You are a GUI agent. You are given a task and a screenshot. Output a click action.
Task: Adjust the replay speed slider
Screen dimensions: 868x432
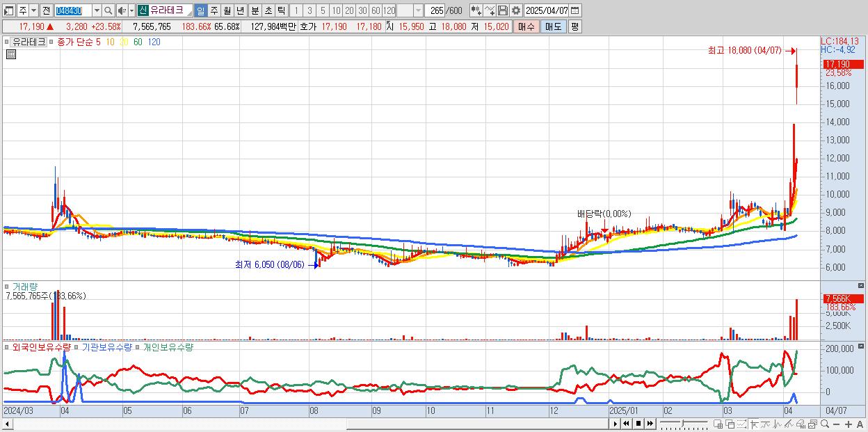[683, 424]
